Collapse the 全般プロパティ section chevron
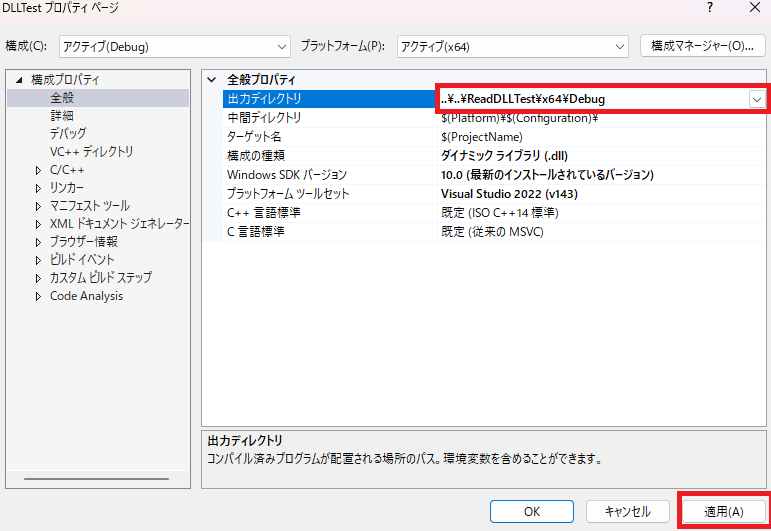This screenshot has height=531, width=771. 211,80
